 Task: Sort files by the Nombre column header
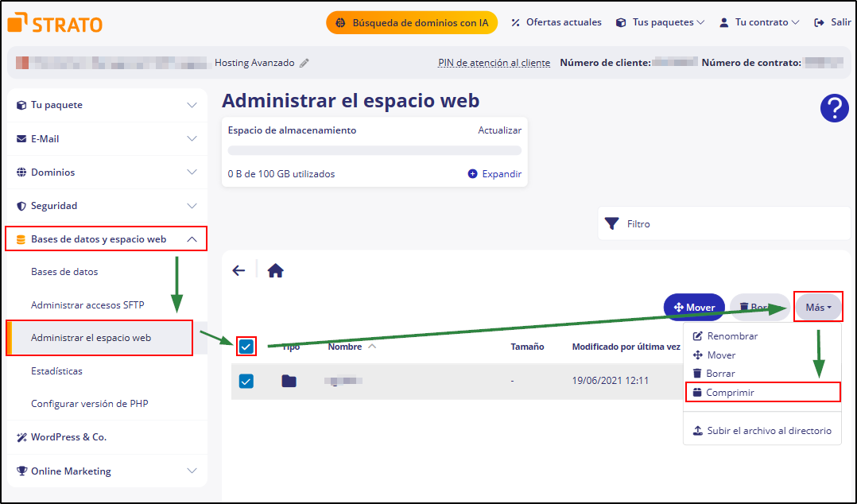345,347
